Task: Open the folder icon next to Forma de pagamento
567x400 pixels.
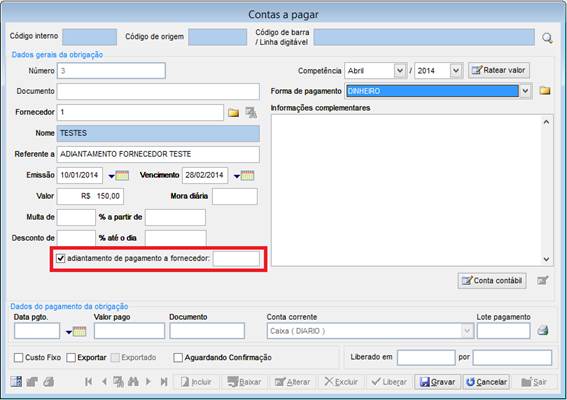Action: 545,91
